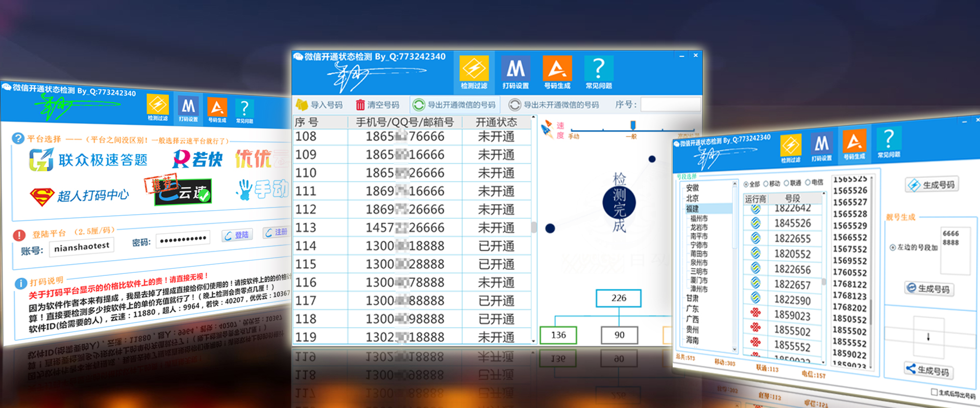Click green 136 count box
The width and height of the screenshot is (980, 408).
pyautogui.click(x=558, y=335)
